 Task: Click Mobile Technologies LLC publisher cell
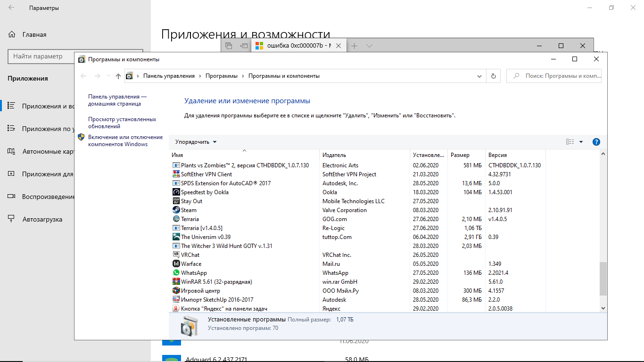[354, 201]
